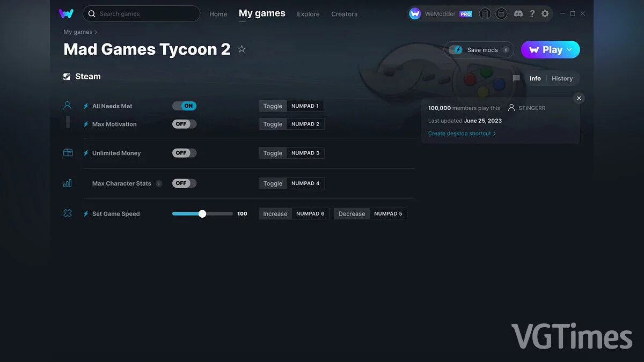Select the game speed category icon in sidebar
This screenshot has height=362, width=644.
click(67, 213)
